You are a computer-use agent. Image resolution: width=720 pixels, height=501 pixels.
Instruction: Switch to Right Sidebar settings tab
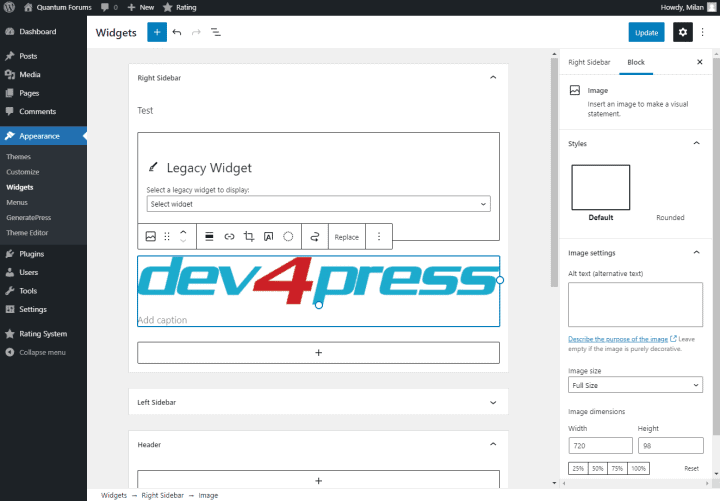click(x=589, y=62)
